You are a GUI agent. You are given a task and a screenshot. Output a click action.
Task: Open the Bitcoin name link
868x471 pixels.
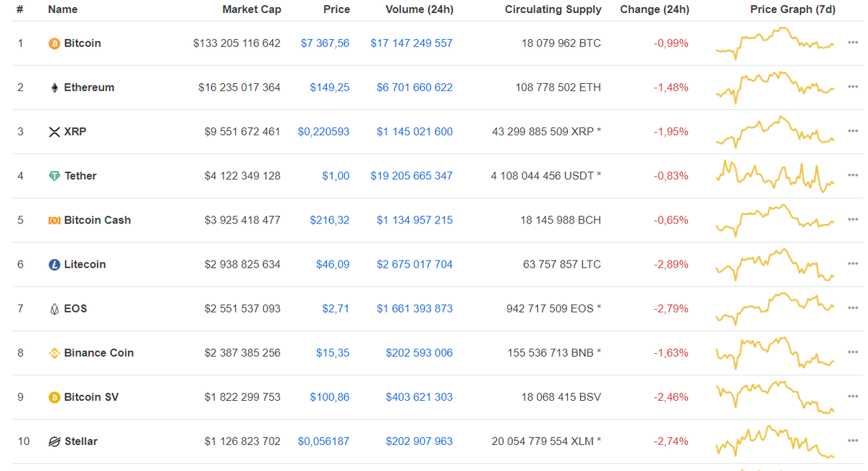[x=82, y=43]
